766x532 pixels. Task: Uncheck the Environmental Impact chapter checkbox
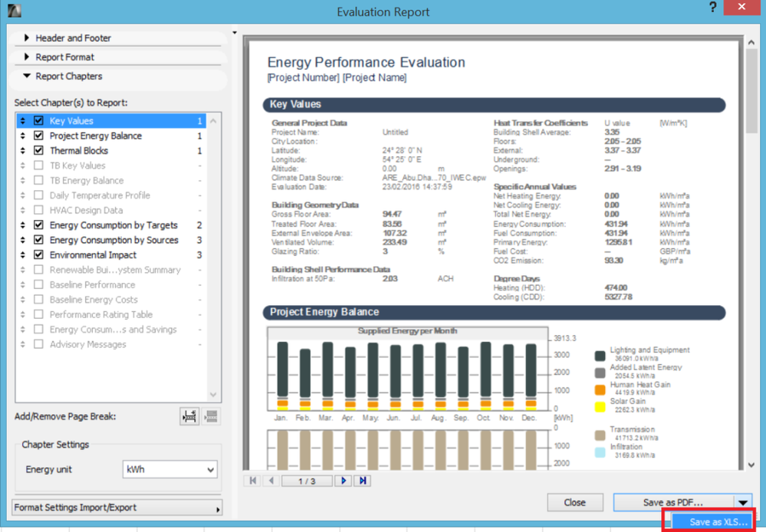(x=38, y=255)
